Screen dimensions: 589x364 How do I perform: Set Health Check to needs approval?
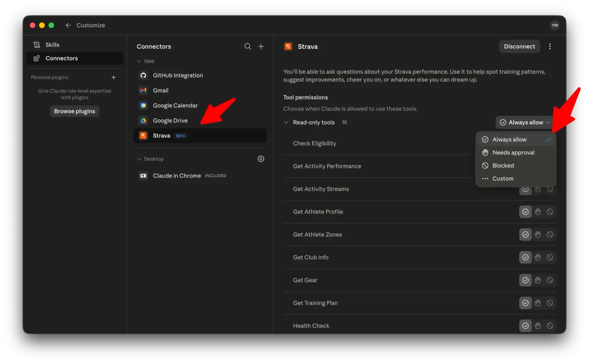[x=538, y=326]
